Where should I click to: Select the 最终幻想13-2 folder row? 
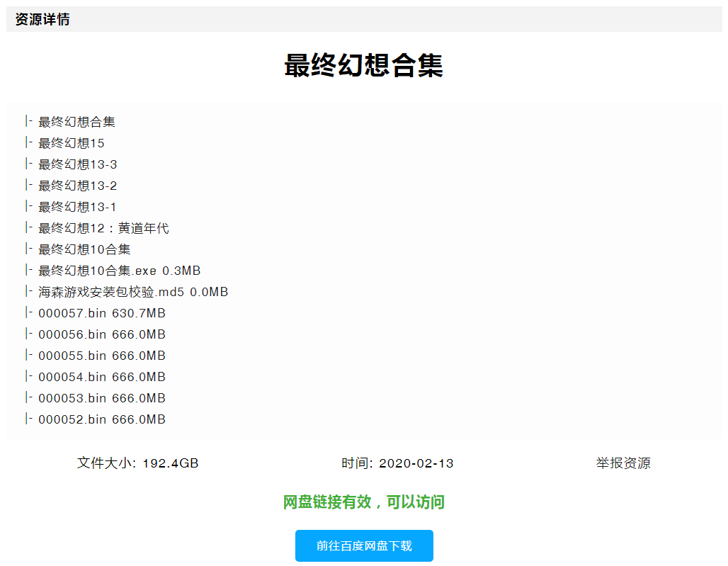[x=77, y=186]
